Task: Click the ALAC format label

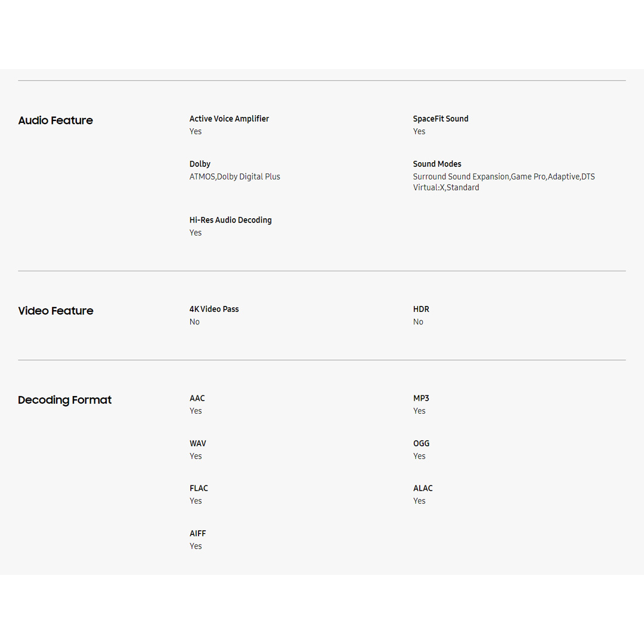Action: (423, 488)
